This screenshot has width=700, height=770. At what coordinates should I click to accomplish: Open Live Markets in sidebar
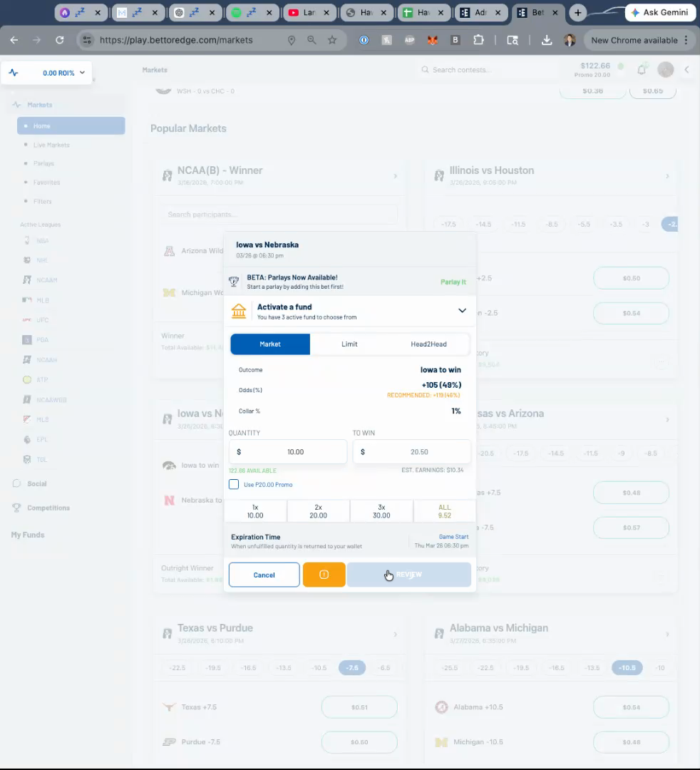(51, 145)
